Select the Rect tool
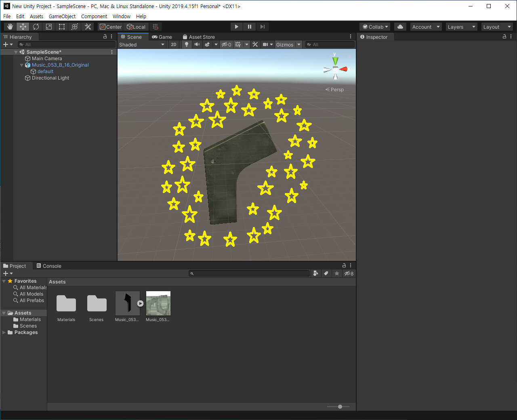The height and width of the screenshot is (420, 517). point(62,27)
